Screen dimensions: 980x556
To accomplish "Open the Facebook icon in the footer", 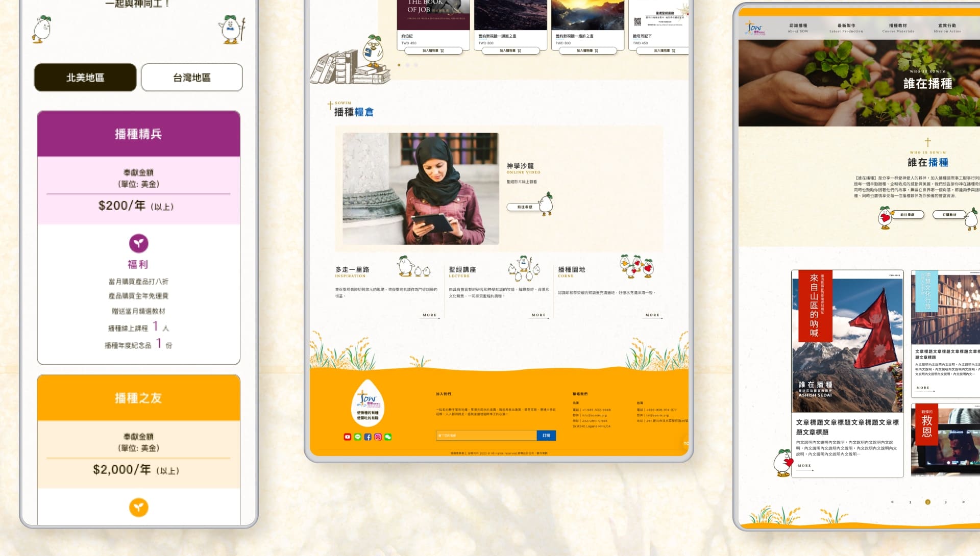I will coord(367,437).
